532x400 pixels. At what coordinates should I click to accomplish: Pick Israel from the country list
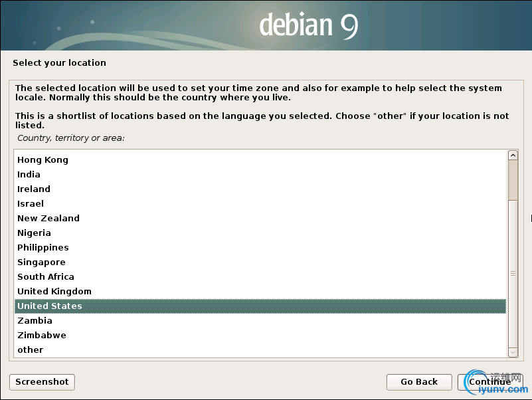point(260,204)
